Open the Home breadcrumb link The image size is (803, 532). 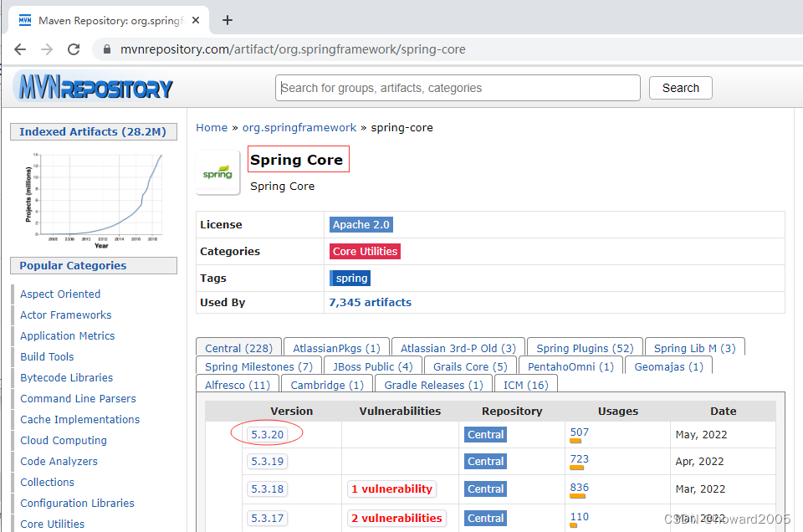(212, 127)
